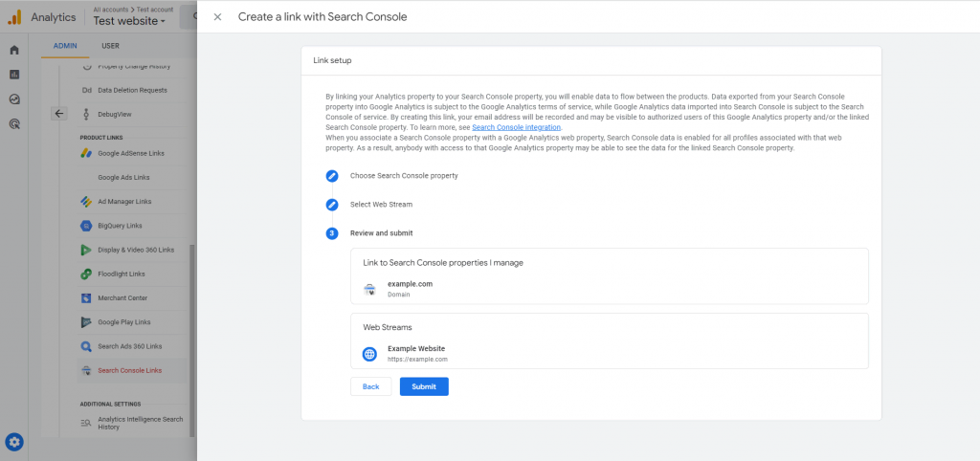Image resolution: width=980 pixels, height=461 pixels.
Task: Edit the Select Web Stream step
Action: [x=332, y=205]
